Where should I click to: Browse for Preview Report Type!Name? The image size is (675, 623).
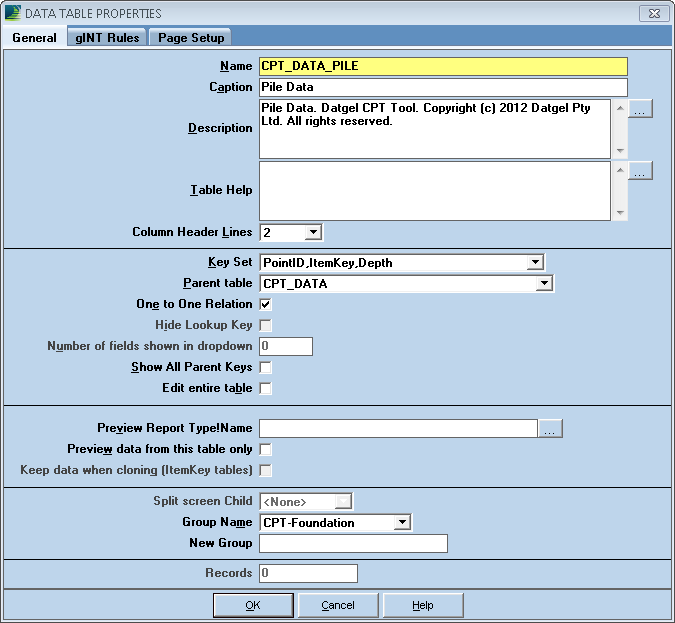551,429
